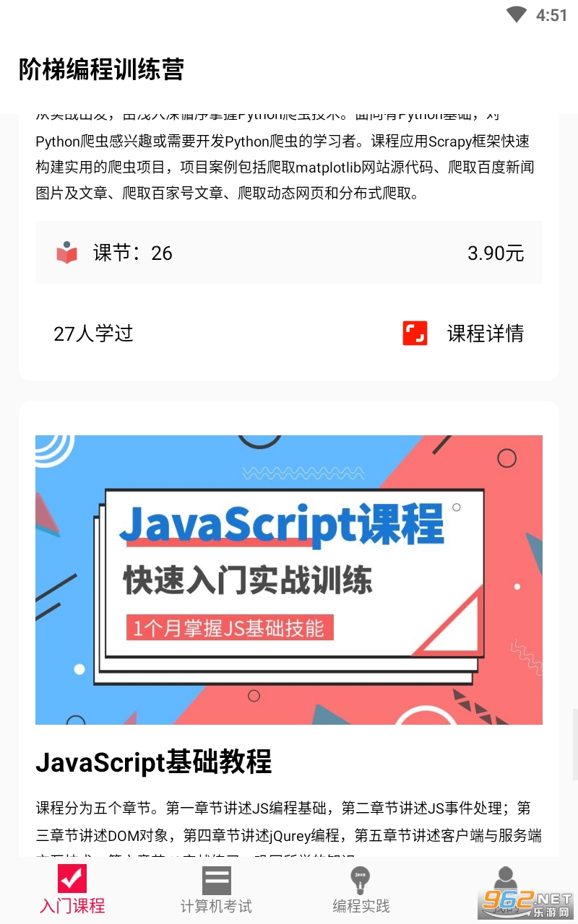Viewport: 578px width, 924px height.
Task: Tap the Wi-Fi signal icon in status bar
Action: tap(517, 14)
